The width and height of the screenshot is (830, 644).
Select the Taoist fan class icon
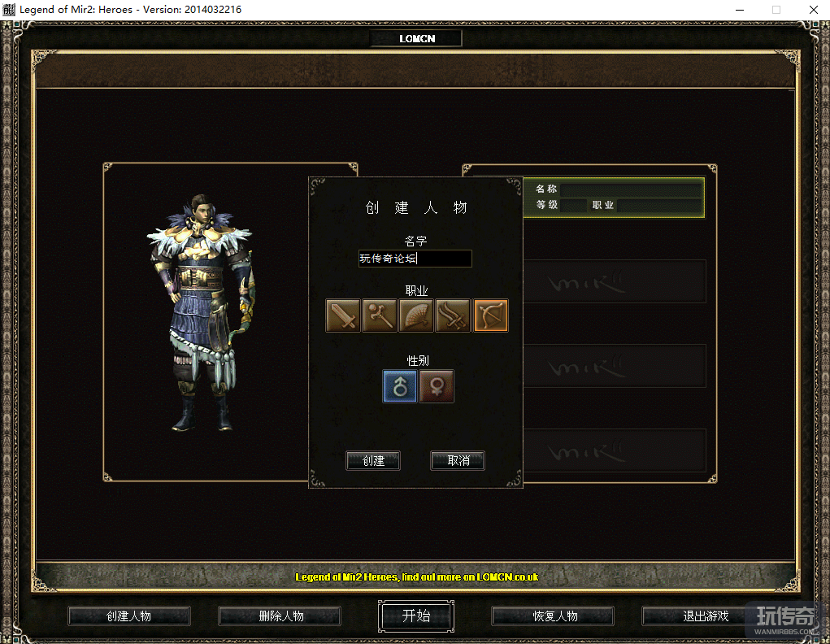point(416,315)
